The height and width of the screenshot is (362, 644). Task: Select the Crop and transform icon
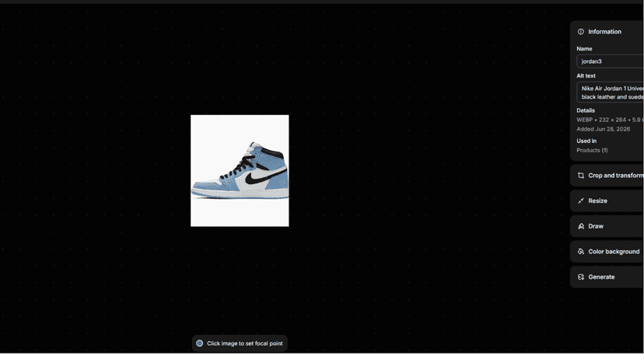(581, 176)
